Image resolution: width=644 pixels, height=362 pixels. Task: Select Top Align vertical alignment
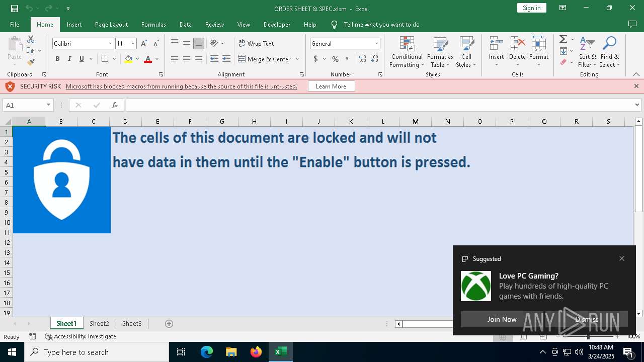coord(175,43)
